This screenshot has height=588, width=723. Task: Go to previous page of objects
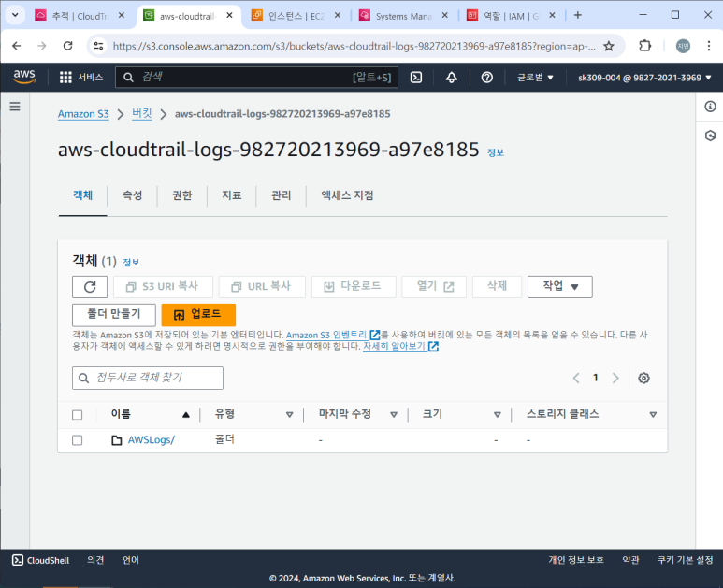pos(576,378)
